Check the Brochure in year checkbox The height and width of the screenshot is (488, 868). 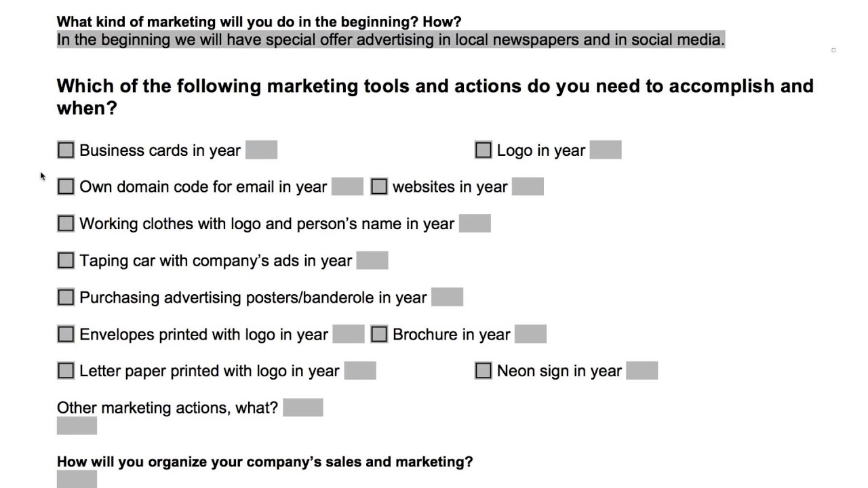coord(379,334)
